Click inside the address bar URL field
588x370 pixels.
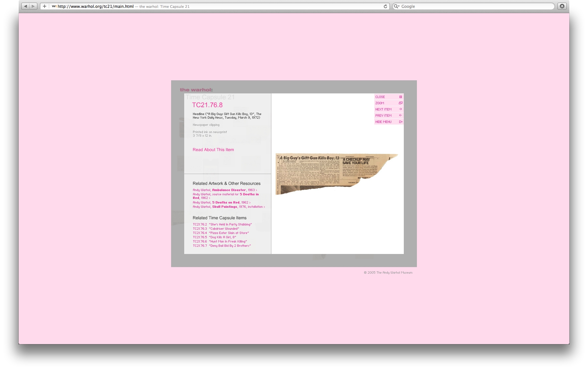tap(92, 6)
